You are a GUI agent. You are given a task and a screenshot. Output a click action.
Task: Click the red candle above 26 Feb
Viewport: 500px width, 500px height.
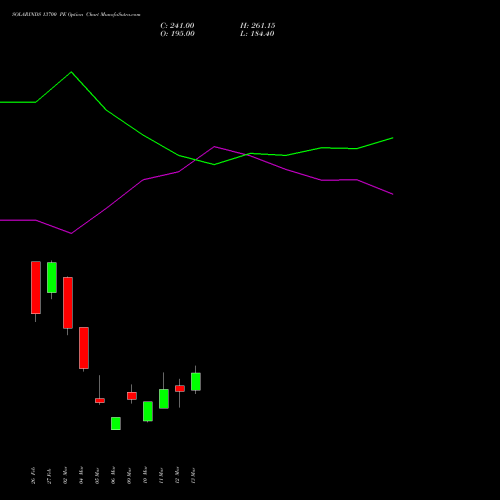(36, 287)
